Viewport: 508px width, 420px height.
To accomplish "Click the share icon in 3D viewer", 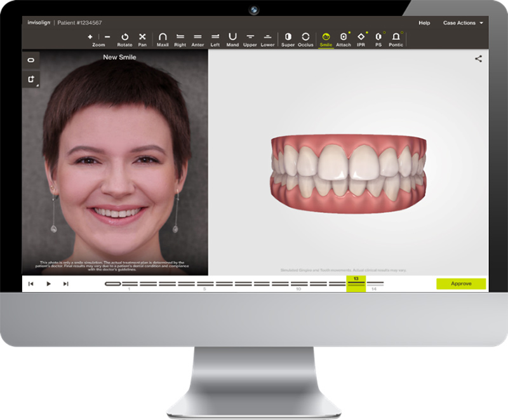I will tap(478, 59).
